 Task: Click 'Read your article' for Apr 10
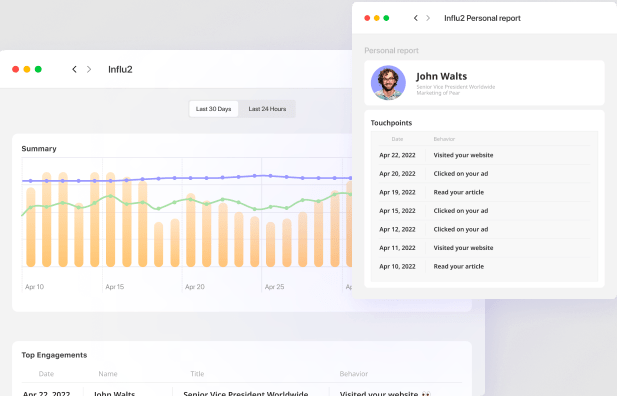(459, 266)
